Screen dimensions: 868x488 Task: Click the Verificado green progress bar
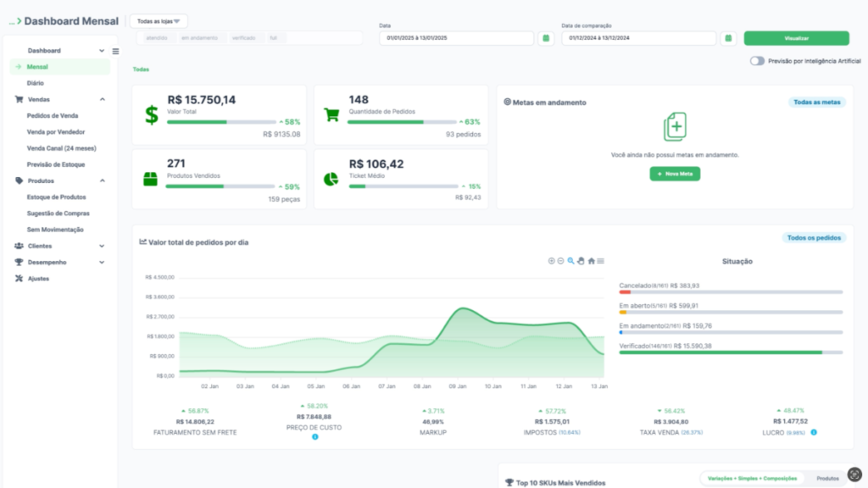click(721, 352)
